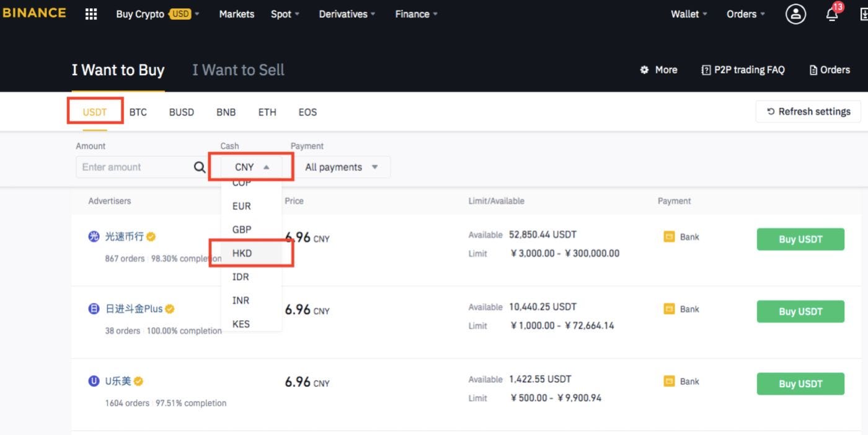The height and width of the screenshot is (435, 868).
Task: Click the Binance logo
Action: 35,12
